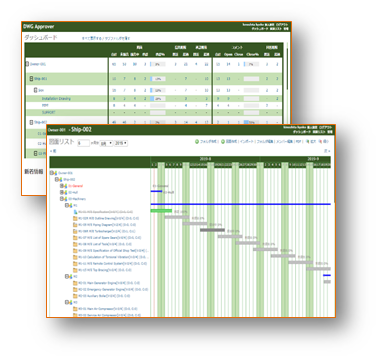Collapse the 03-Machinery tree node
The width and height of the screenshot is (378, 360).
pos(62,199)
